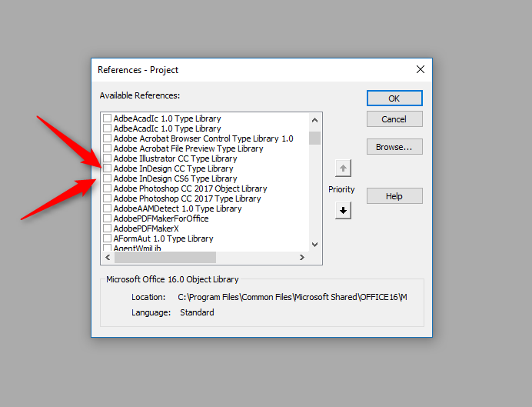532x407 pixels.
Task: Close the References dialog with X
Action: pos(421,69)
